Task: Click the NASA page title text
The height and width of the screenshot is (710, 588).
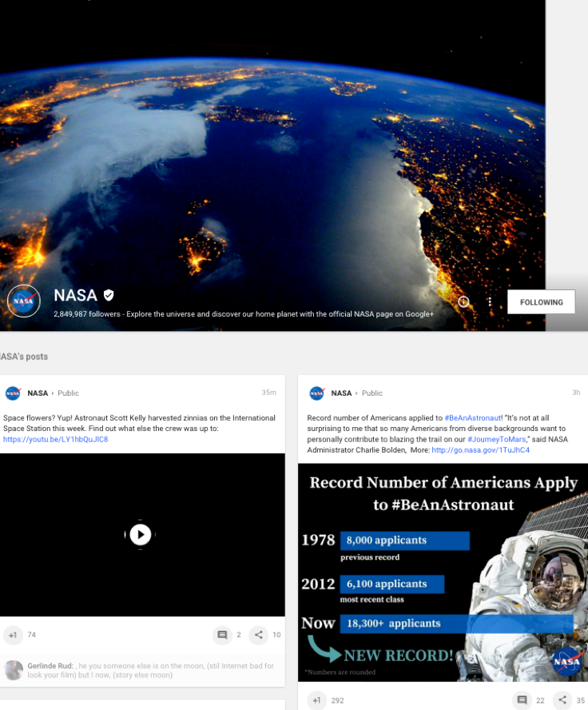Action: [76, 295]
